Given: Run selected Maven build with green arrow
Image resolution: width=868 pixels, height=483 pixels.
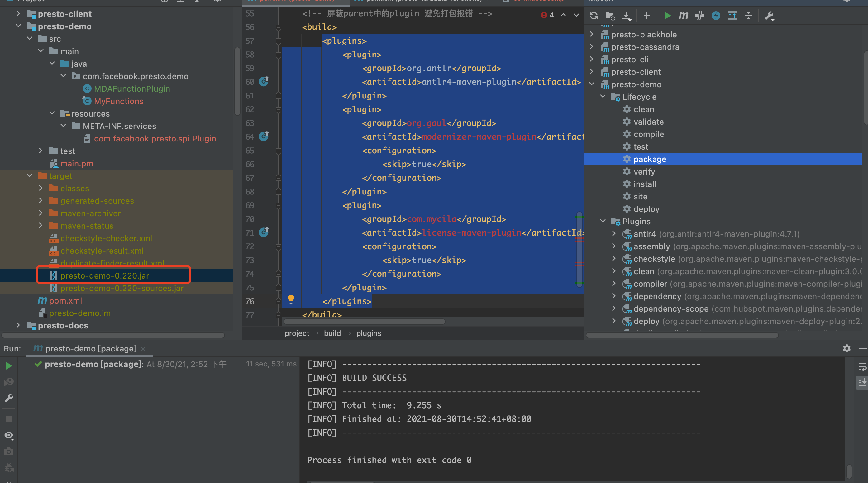Looking at the screenshot, I should point(667,16).
